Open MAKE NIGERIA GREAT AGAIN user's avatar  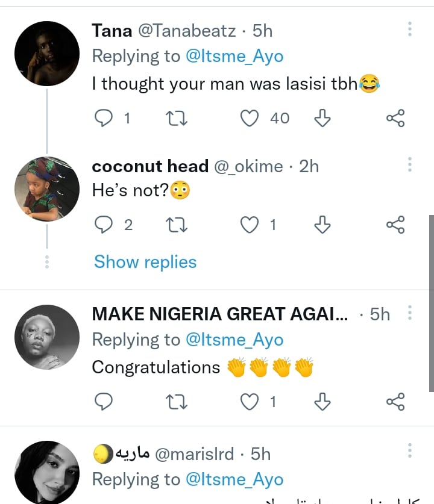coord(47,337)
